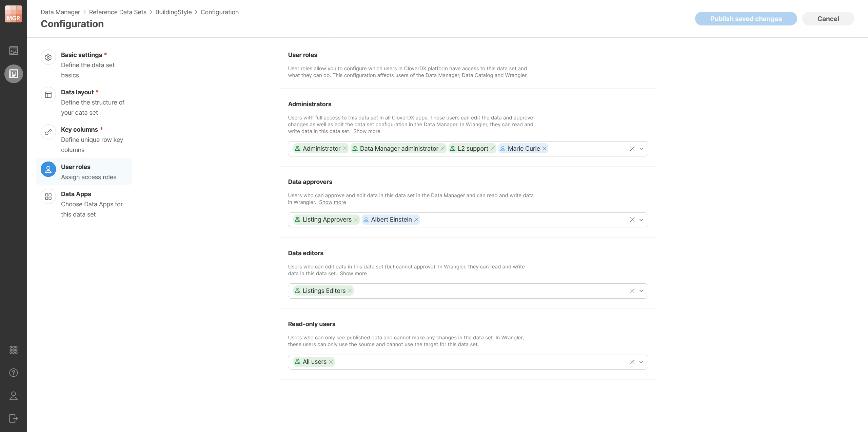The width and height of the screenshot is (868, 432).
Task: Click Publish saved changes button
Action: tap(746, 19)
